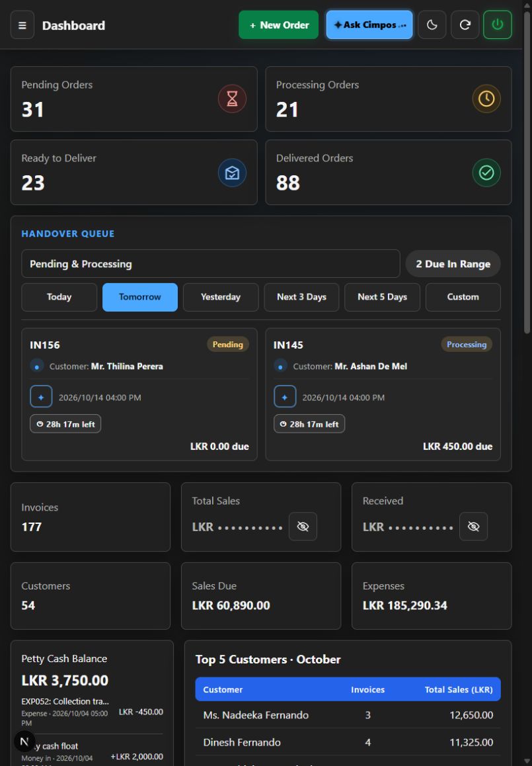The image size is (532, 766).
Task: Click LKR 450.00 due on IN145
Action: [x=457, y=447]
